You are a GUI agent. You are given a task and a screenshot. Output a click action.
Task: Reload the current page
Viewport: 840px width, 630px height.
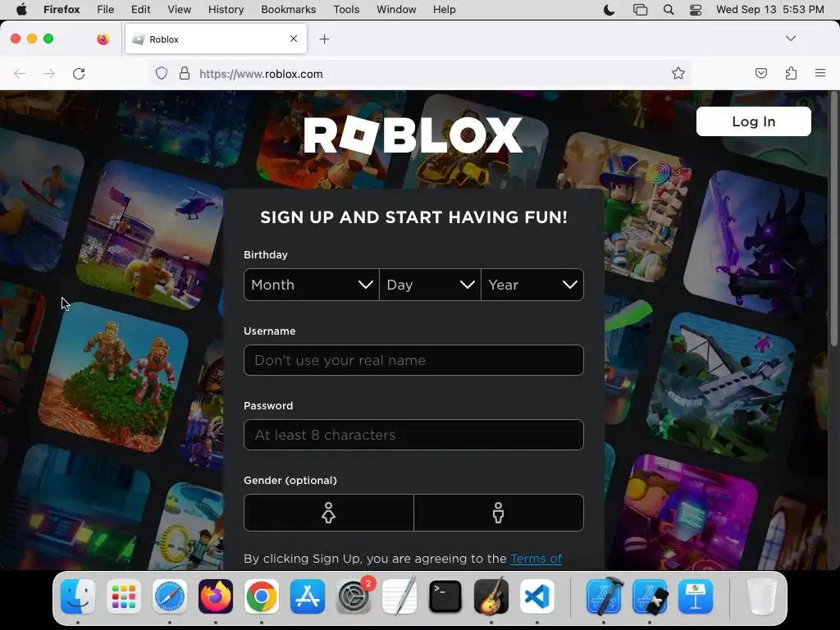tap(79, 73)
